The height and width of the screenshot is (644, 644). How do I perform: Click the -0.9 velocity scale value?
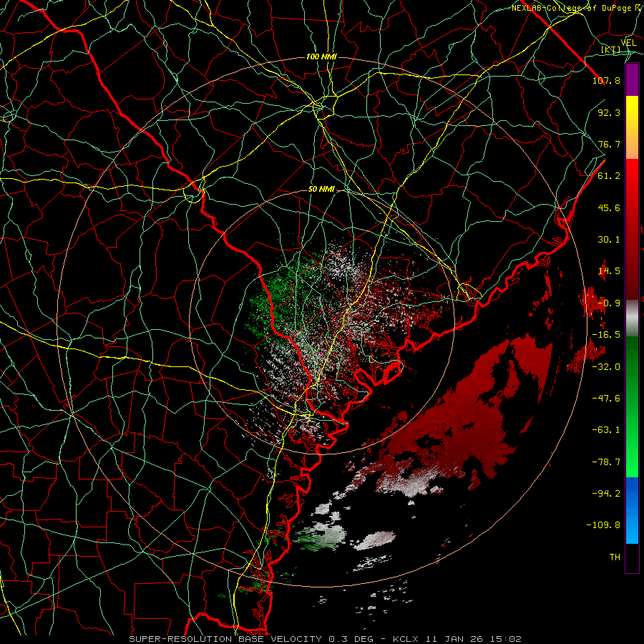609,303
